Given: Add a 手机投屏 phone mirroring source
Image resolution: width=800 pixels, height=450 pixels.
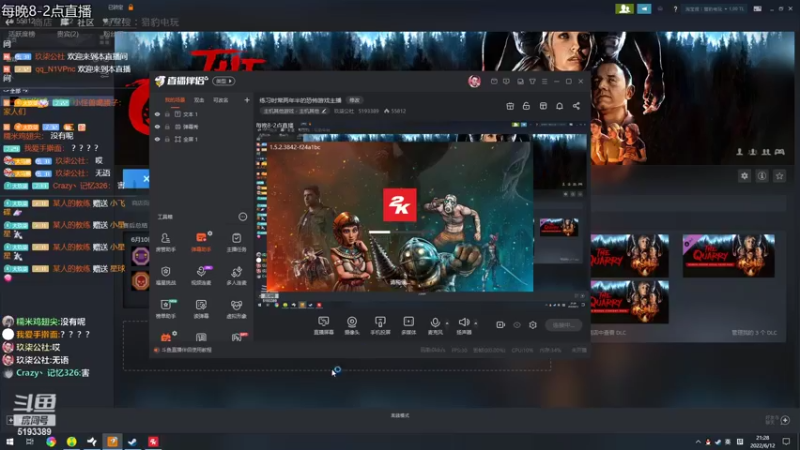Looking at the screenshot, I should coord(380,325).
